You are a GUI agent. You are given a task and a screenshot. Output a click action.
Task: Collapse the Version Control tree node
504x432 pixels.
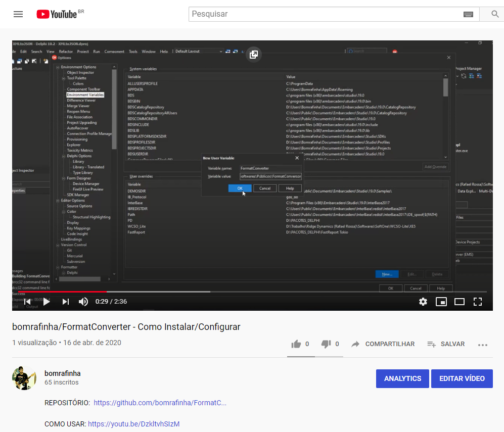point(58,245)
